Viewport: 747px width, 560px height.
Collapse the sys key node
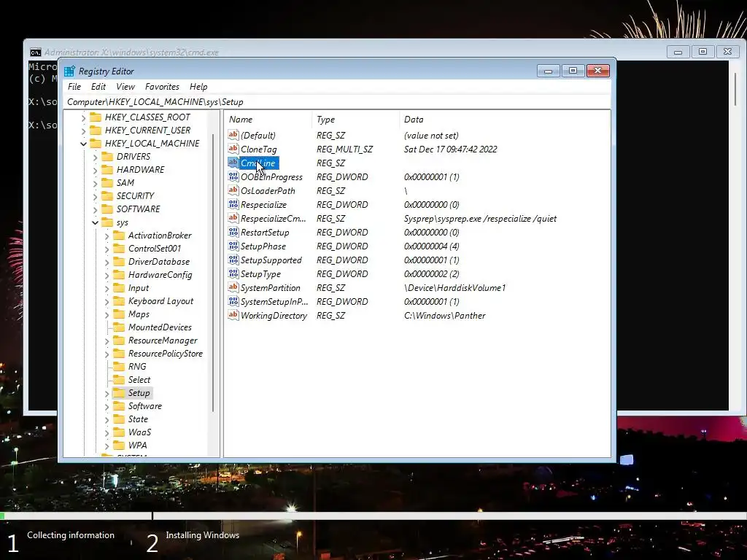[95, 222]
